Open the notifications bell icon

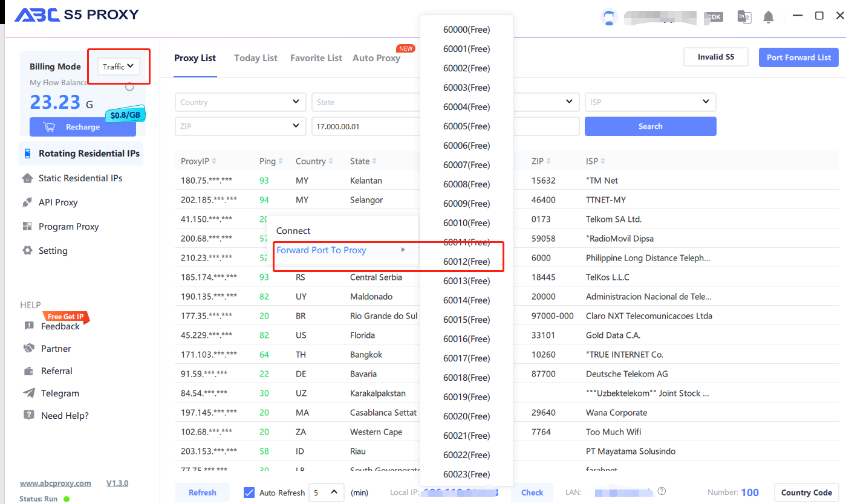(769, 17)
